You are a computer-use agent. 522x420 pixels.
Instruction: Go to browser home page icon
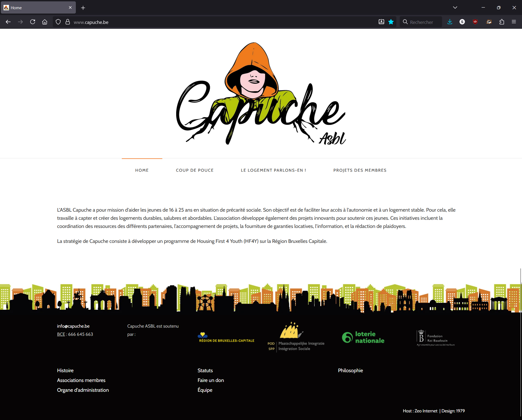(x=45, y=22)
